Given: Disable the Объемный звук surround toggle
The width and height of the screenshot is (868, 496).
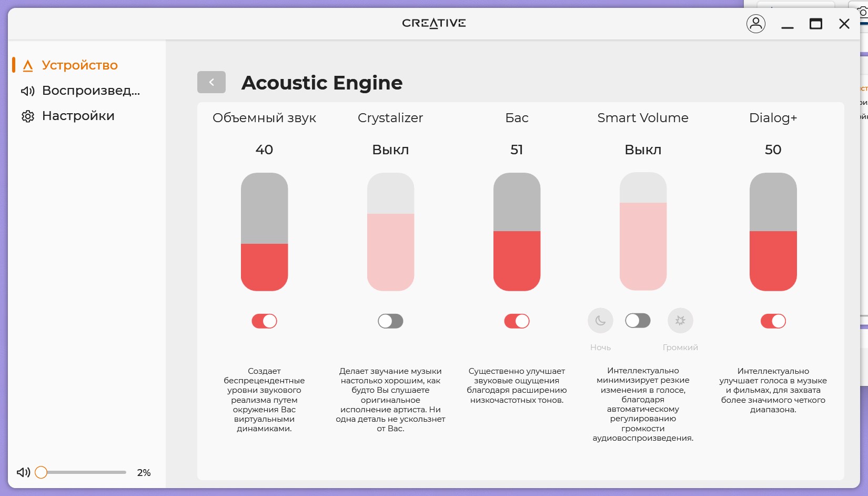Looking at the screenshot, I should pyautogui.click(x=264, y=321).
